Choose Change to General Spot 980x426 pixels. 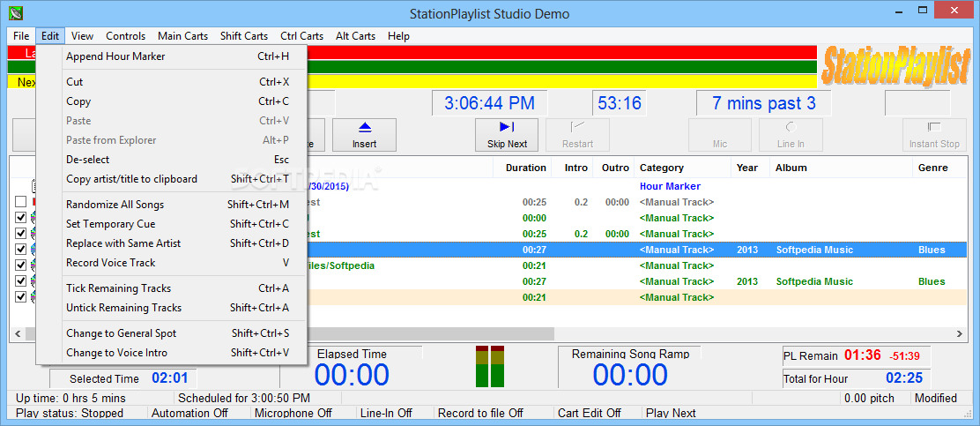point(171,333)
